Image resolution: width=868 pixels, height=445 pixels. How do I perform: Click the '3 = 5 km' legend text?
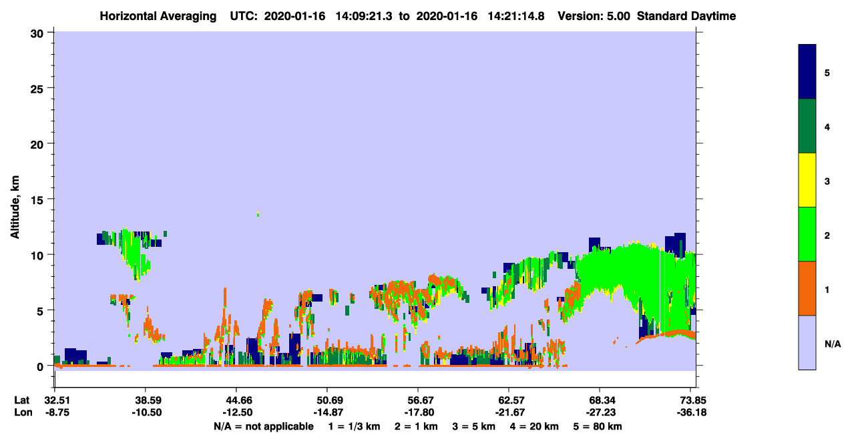pos(474,426)
